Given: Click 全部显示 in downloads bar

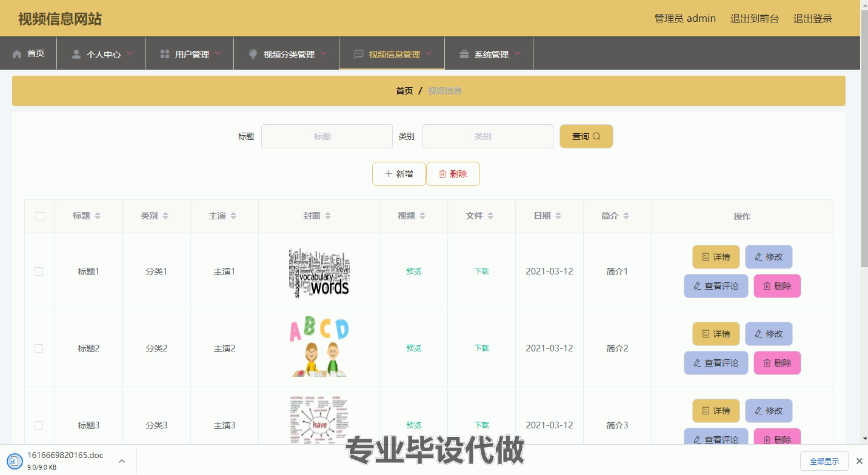Looking at the screenshot, I should pyautogui.click(x=824, y=461).
